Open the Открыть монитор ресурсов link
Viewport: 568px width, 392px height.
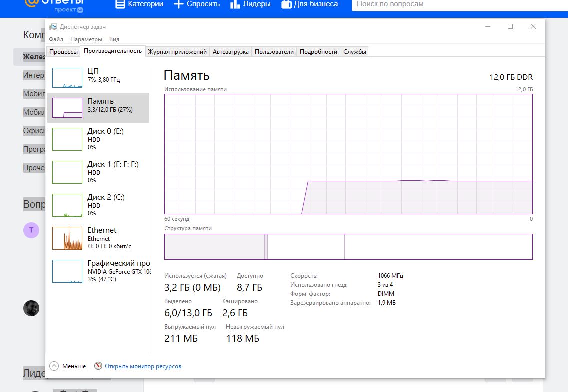pos(143,366)
